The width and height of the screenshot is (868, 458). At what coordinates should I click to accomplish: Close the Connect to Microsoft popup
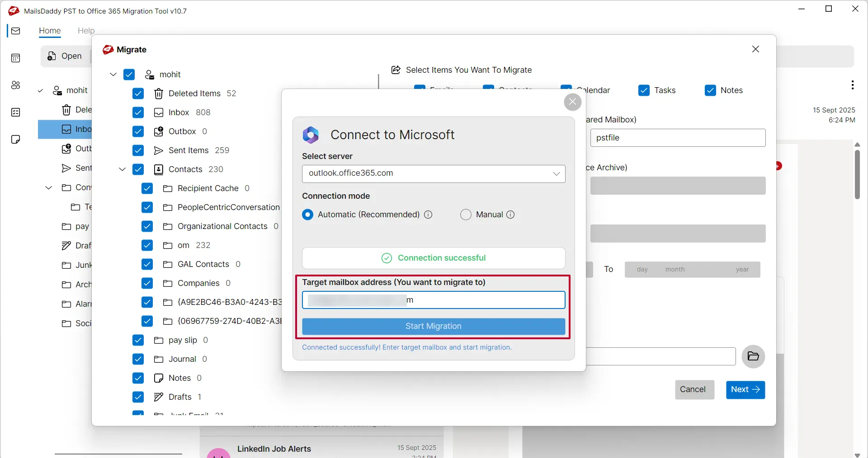pos(573,102)
